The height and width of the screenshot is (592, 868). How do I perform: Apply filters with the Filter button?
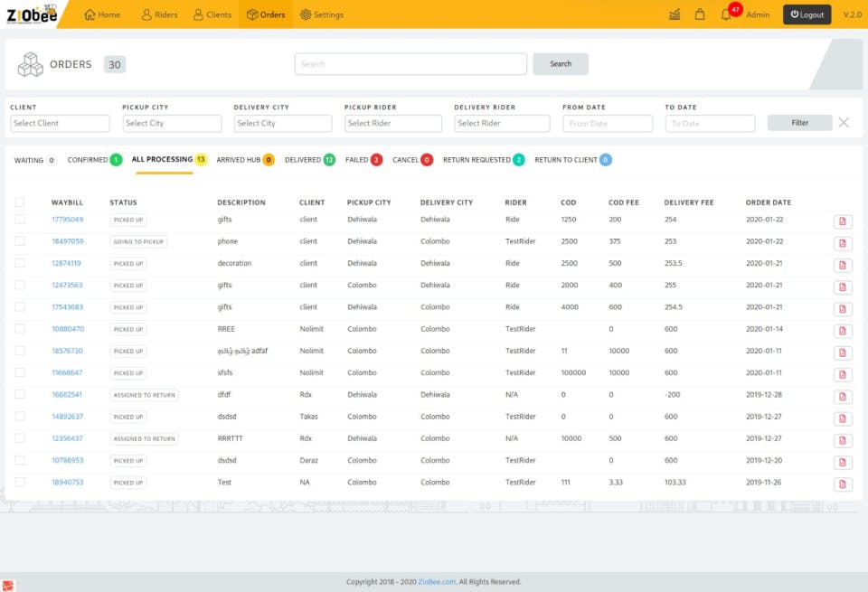[x=799, y=123]
